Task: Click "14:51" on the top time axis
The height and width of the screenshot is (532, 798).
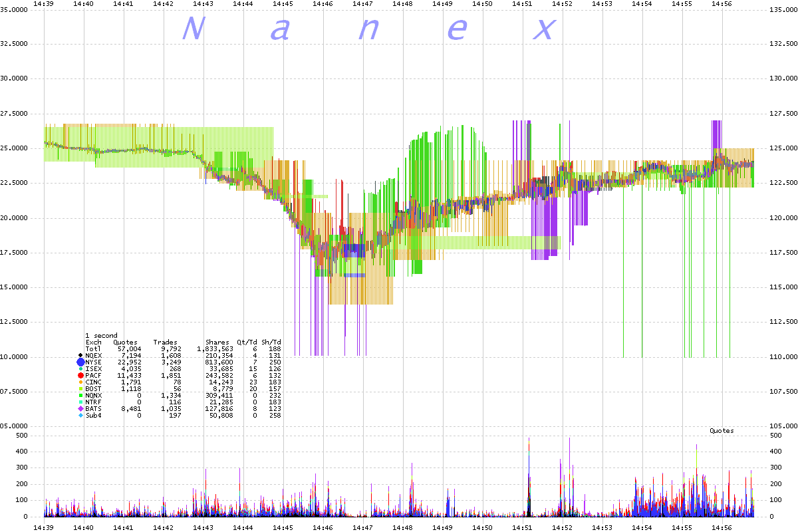Action: point(523,3)
